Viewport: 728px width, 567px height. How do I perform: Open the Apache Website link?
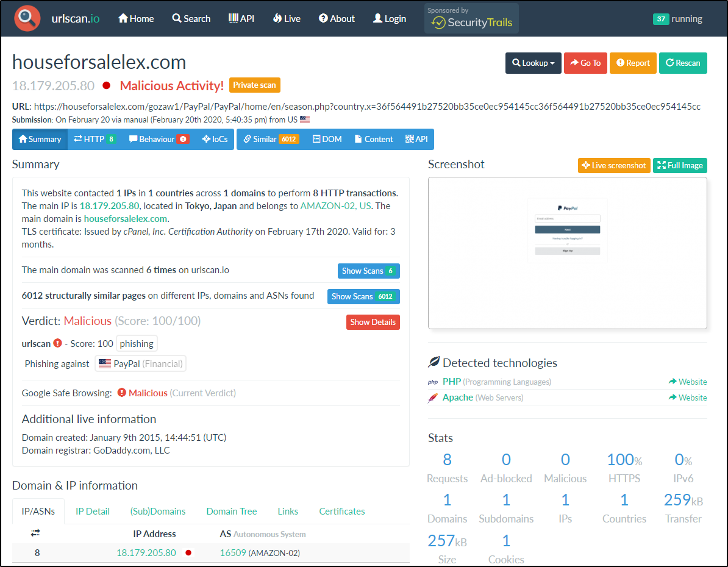(688, 398)
